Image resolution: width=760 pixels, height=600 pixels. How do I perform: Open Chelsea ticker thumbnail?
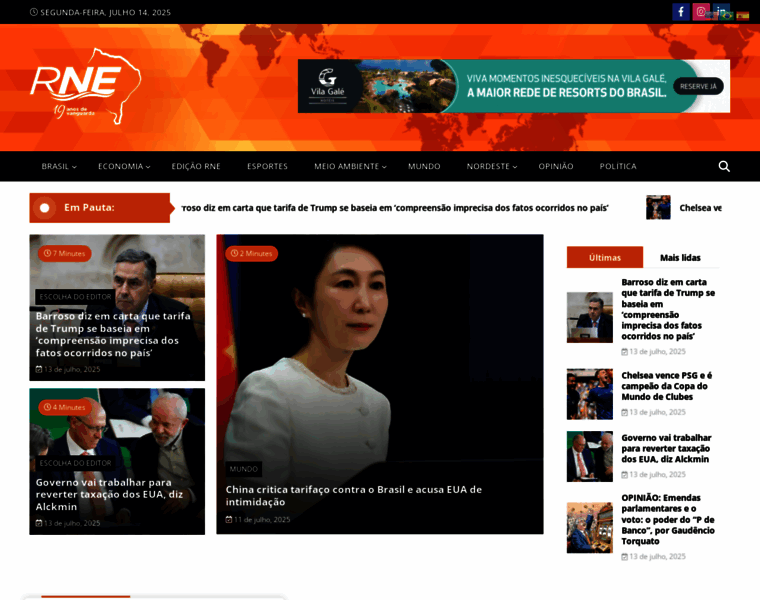point(658,207)
